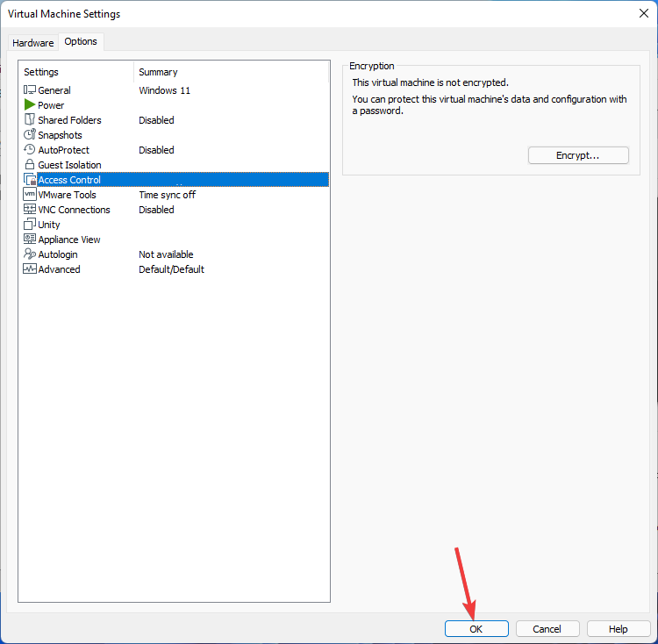
Task: Click Disabled summary for AutoProtect
Action: (x=156, y=150)
